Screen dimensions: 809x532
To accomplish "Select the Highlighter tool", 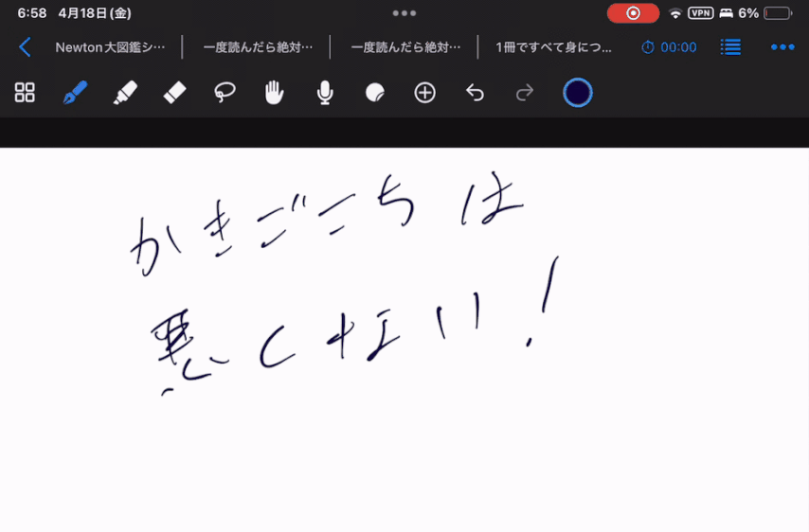I will [x=125, y=93].
